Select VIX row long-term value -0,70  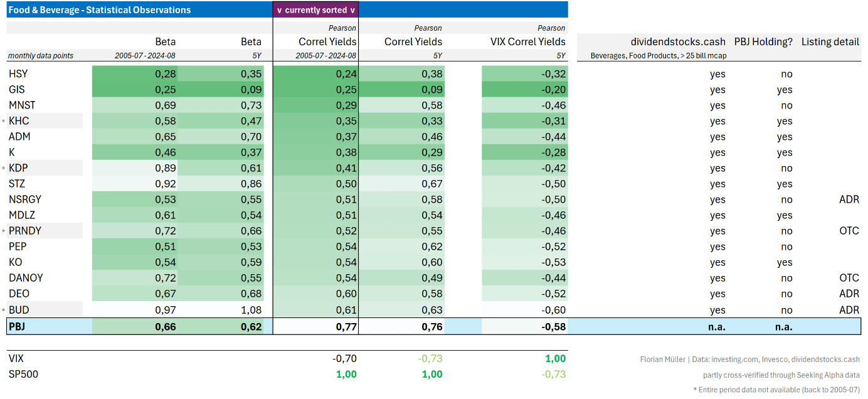coord(344,359)
